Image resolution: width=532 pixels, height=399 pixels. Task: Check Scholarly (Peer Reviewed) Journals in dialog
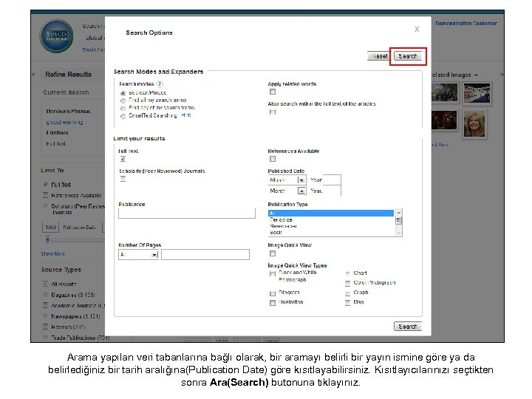[123, 179]
